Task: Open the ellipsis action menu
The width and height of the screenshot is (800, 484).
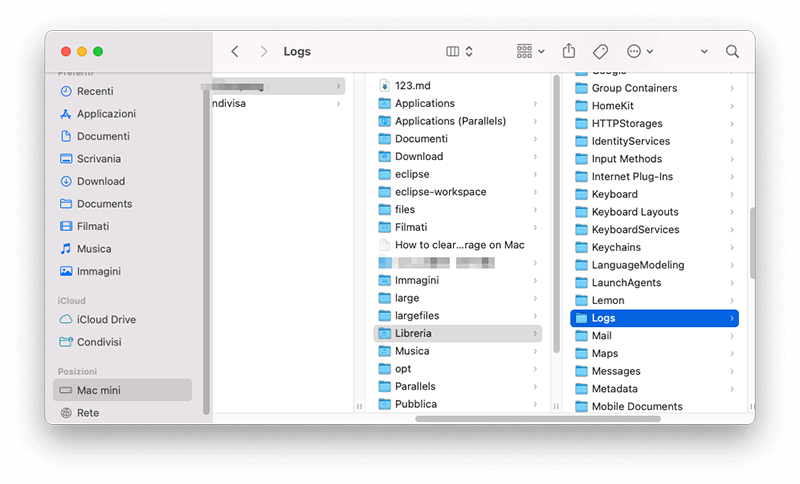Action: (639, 52)
